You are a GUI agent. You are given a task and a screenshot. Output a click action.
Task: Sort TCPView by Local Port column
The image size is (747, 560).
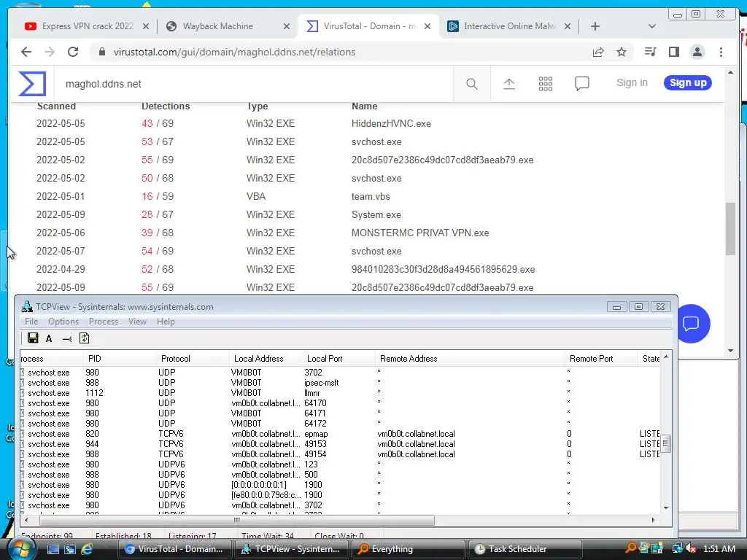(338, 359)
